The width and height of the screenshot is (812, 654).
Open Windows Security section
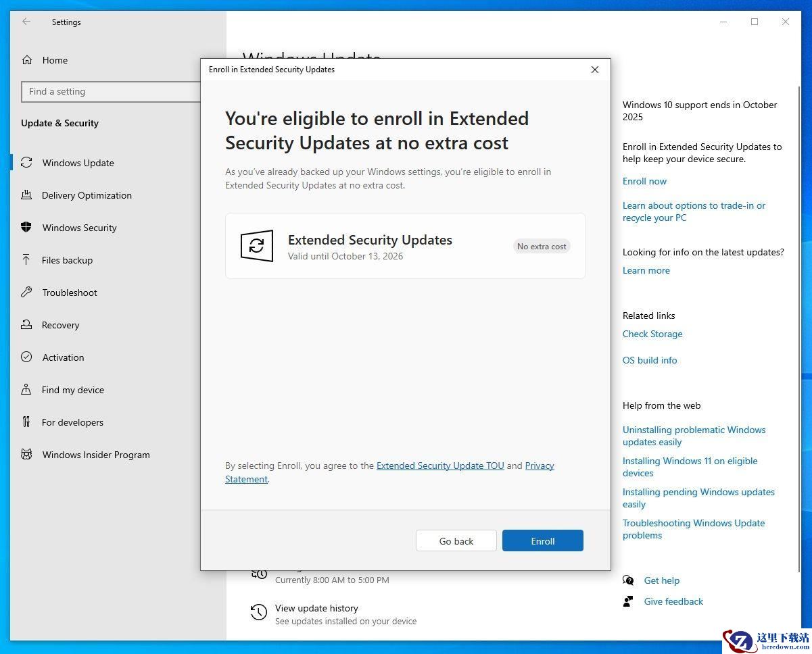79,228
